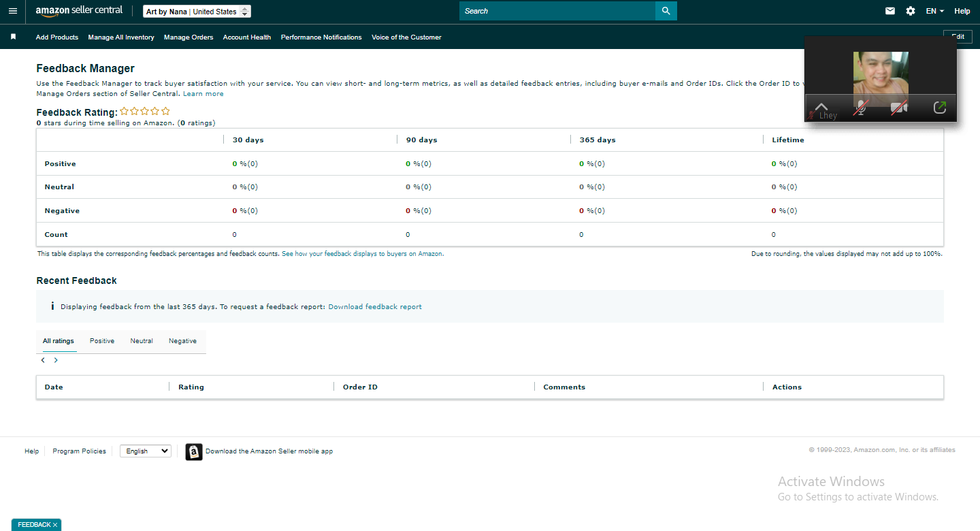Viewport: 980px width, 531px height.
Task: Open footer Help link
Action: [32, 451]
